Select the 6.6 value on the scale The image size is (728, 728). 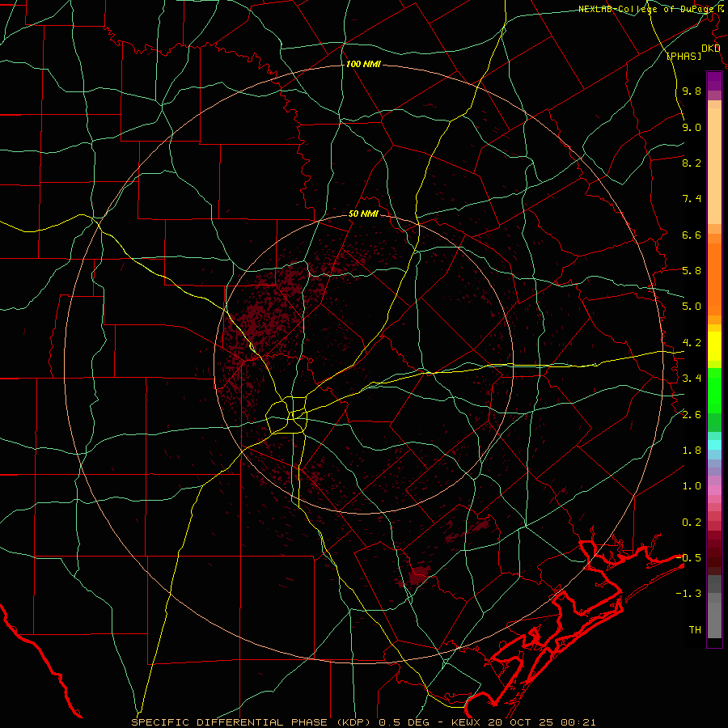[692, 235]
